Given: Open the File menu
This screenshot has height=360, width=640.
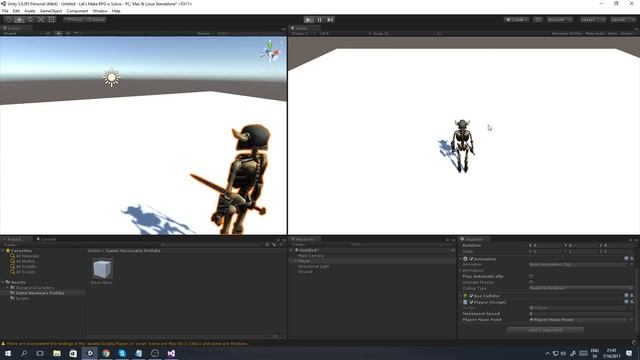Looking at the screenshot, I should [x=5, y=11].
